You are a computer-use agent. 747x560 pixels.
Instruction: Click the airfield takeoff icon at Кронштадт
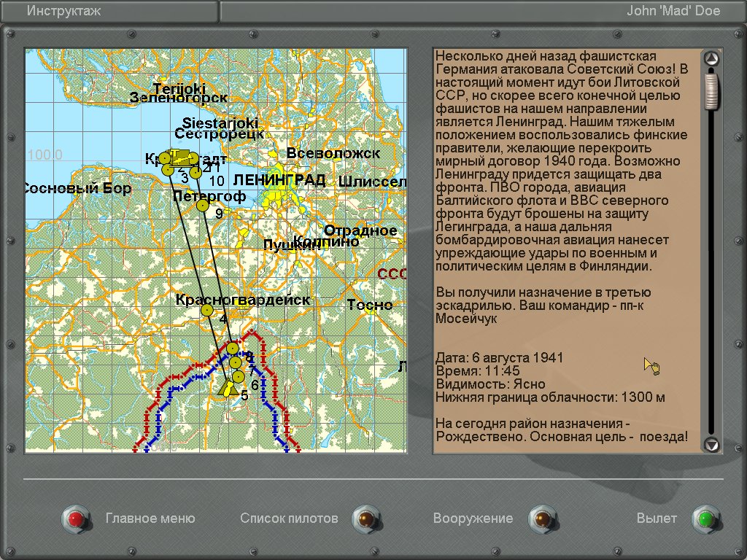[180, 157]
